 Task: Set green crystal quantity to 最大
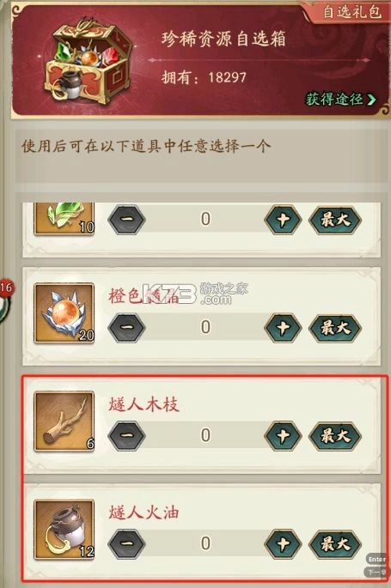(x=335, y=220)
